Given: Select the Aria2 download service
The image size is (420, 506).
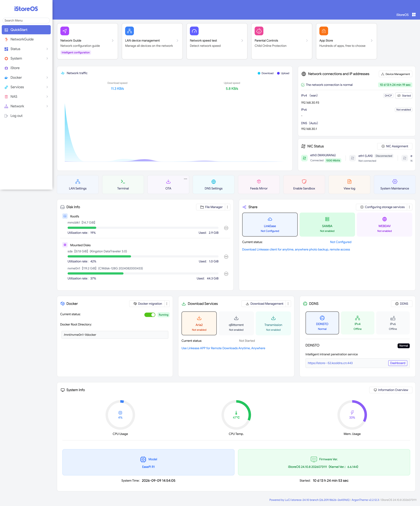Looking at the screenshot, I should (199, 323).
